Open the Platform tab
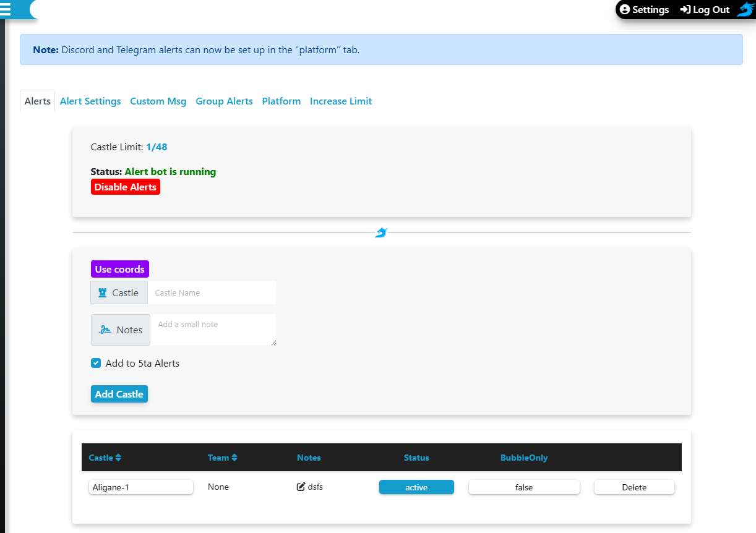 coord(281,101)
